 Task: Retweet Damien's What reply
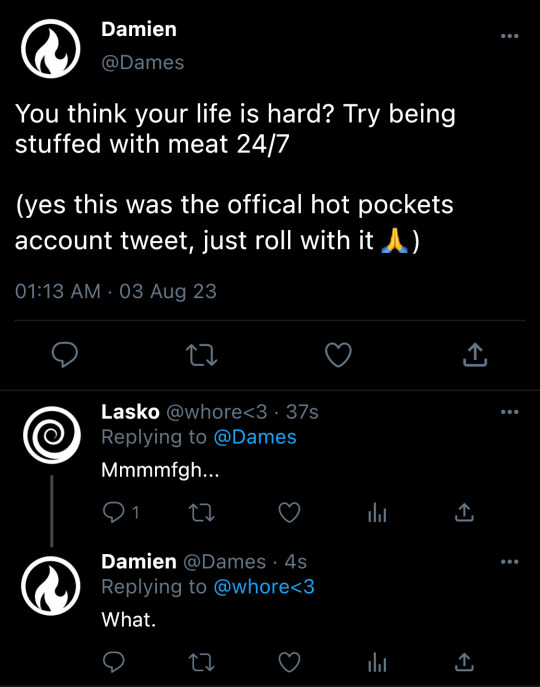[201, 662]
